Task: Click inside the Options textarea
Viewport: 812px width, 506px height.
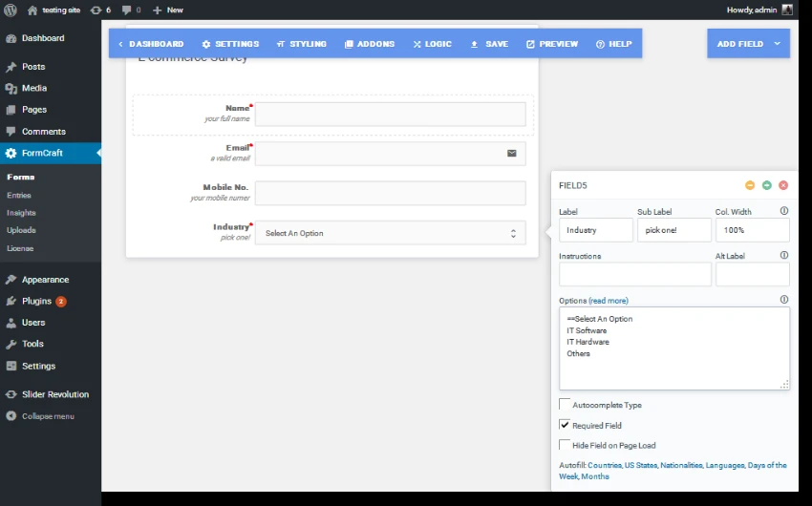Action: 674,348
